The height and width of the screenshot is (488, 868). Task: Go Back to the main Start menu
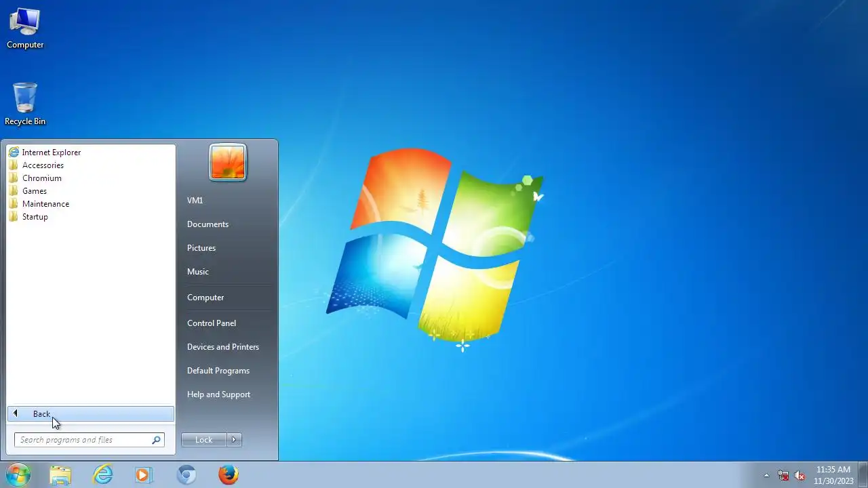tap(91, 414)
